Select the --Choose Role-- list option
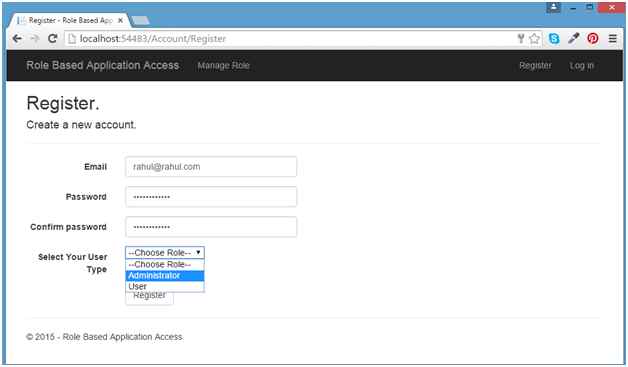This screenshot has width=628, height=367. click(x=165, y=264)
